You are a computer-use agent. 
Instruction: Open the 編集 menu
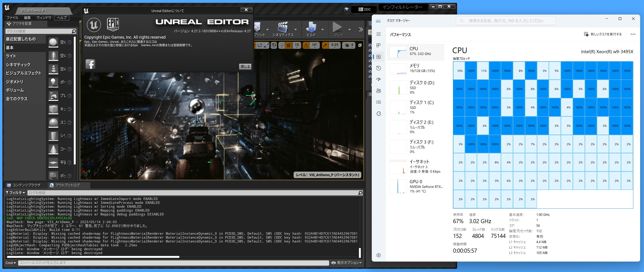click(x=27, y=17)
